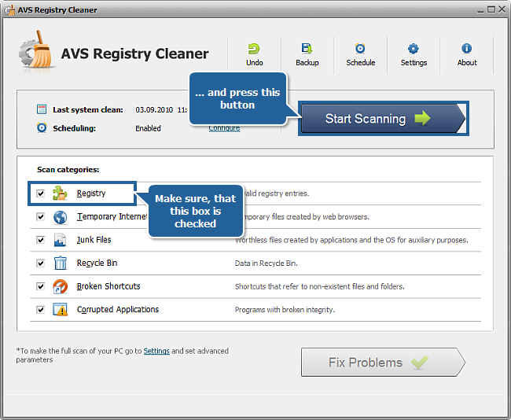511x420 pixels.
Task: Click the Temporary Internet globe icon
Action: pyautogui.click(x=61, y=217)
